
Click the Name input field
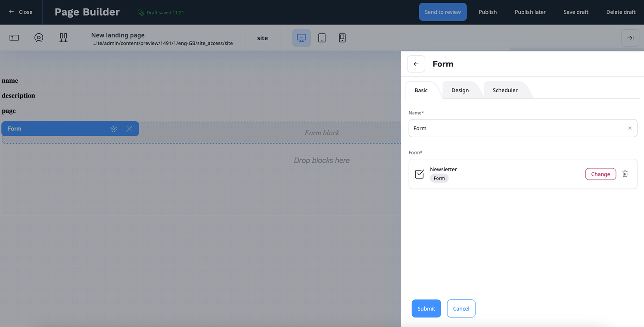[x=517, y=128]
